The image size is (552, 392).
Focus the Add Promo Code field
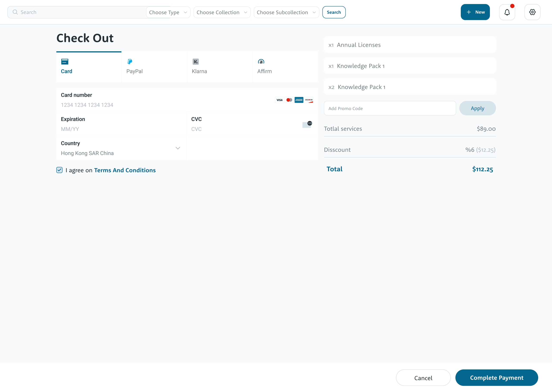pos(390,108)
